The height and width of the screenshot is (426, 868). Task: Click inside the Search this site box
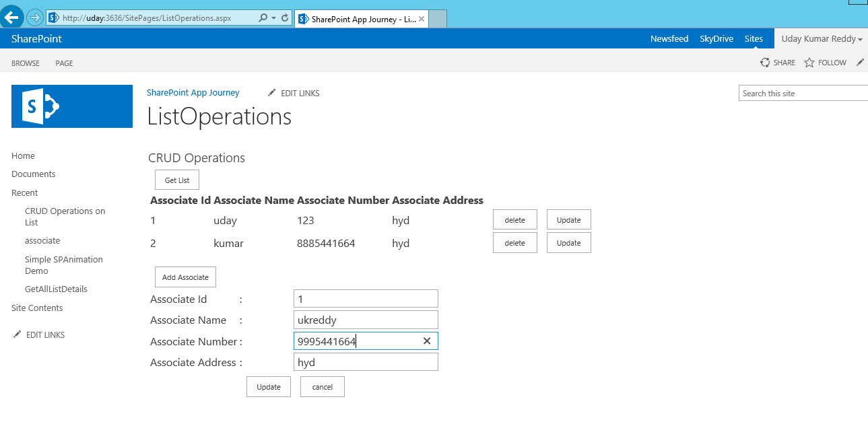[x=801, y=93]
